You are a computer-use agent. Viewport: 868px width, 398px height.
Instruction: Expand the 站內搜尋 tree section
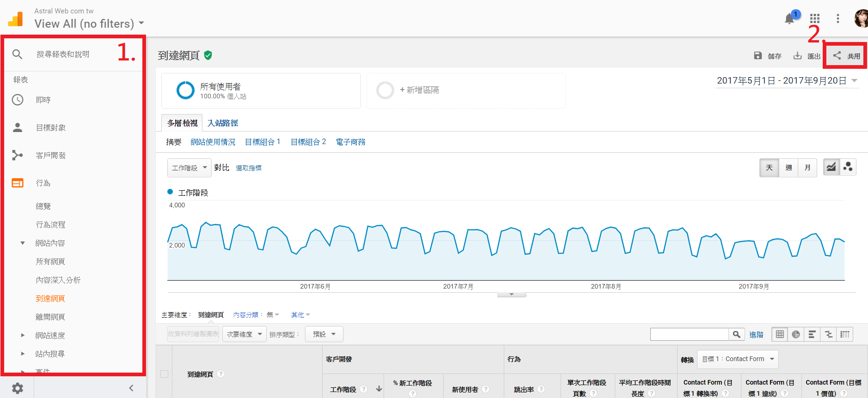point(22,354)
